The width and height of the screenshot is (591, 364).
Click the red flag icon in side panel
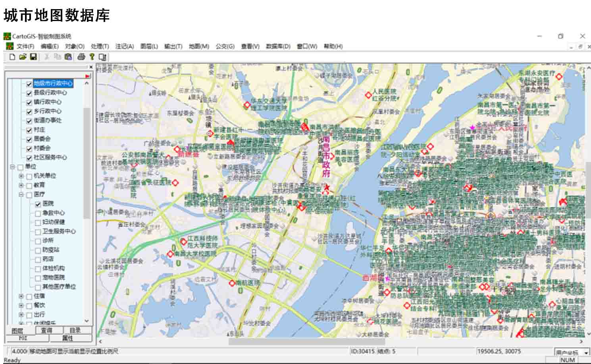[88, 76]
